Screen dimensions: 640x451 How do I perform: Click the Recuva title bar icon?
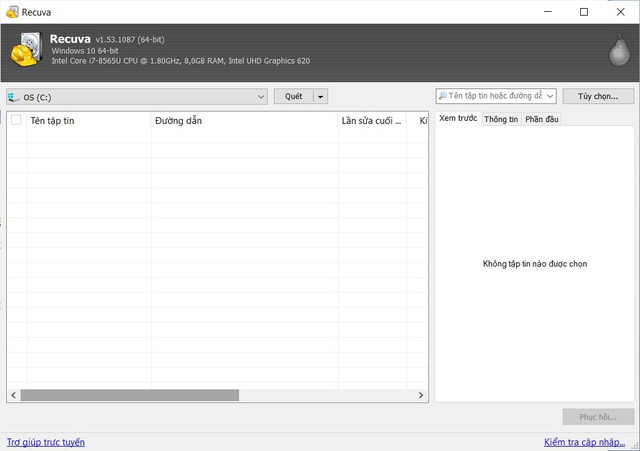[11, 12]
